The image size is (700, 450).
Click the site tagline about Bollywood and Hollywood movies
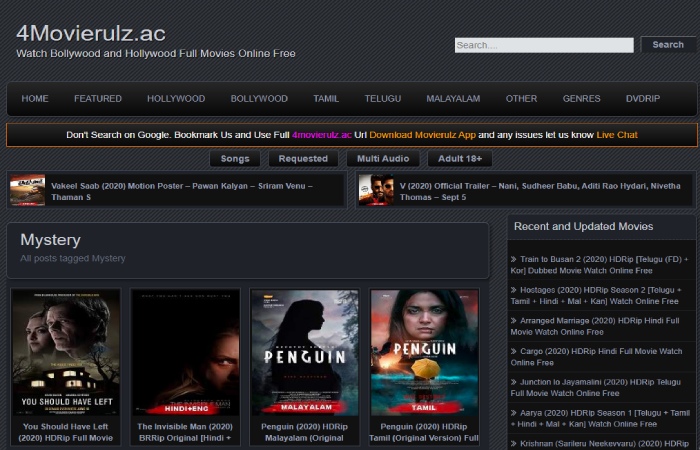[x=156, y=54]
